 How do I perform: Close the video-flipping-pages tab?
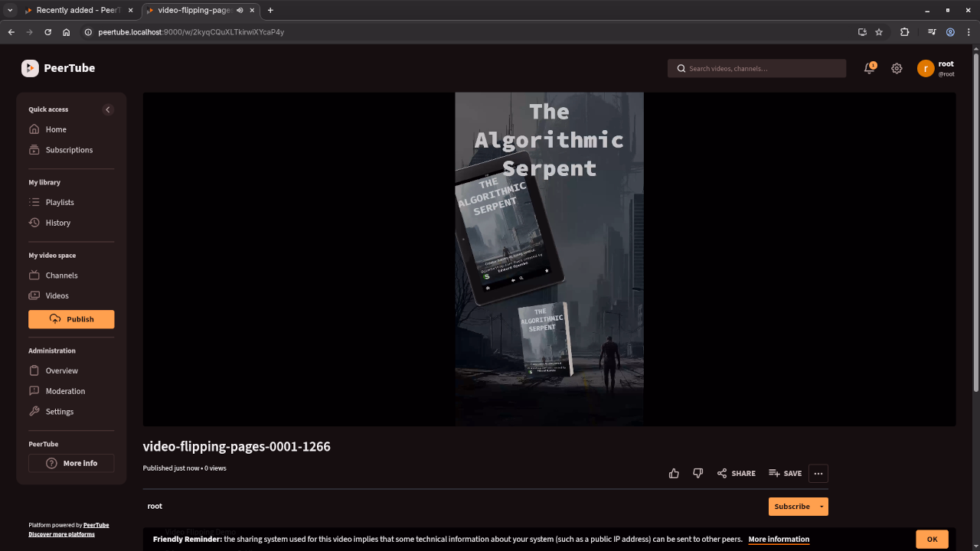(251, 11)
